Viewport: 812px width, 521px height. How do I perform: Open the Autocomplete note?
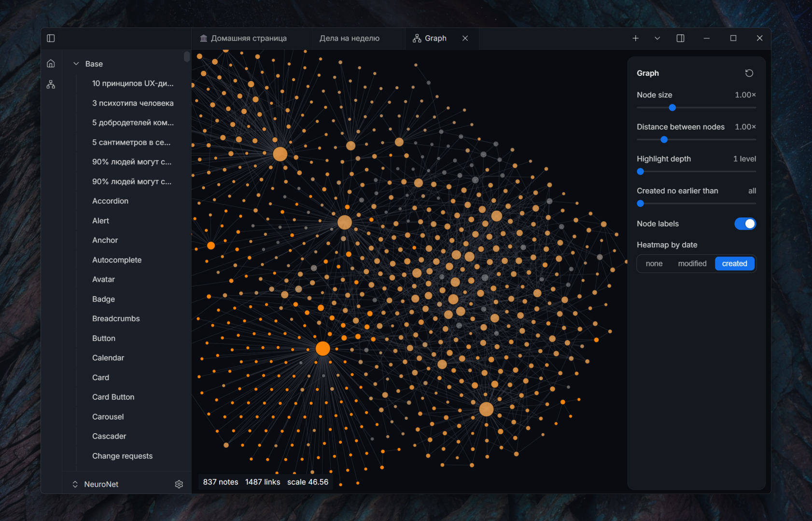pos(117,260)
